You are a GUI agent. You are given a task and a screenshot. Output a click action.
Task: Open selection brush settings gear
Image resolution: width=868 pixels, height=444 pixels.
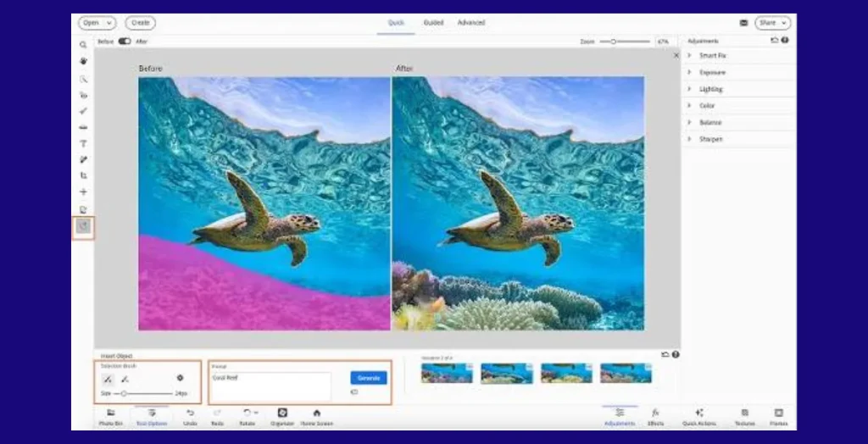tap(180, 378)
